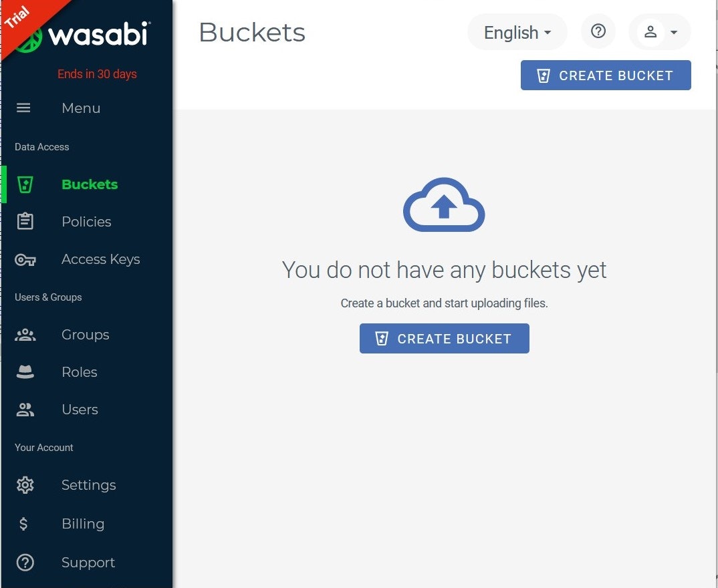Click the Access Keys key icon
This screenshot has width=718, height=588.
(25, 260)
